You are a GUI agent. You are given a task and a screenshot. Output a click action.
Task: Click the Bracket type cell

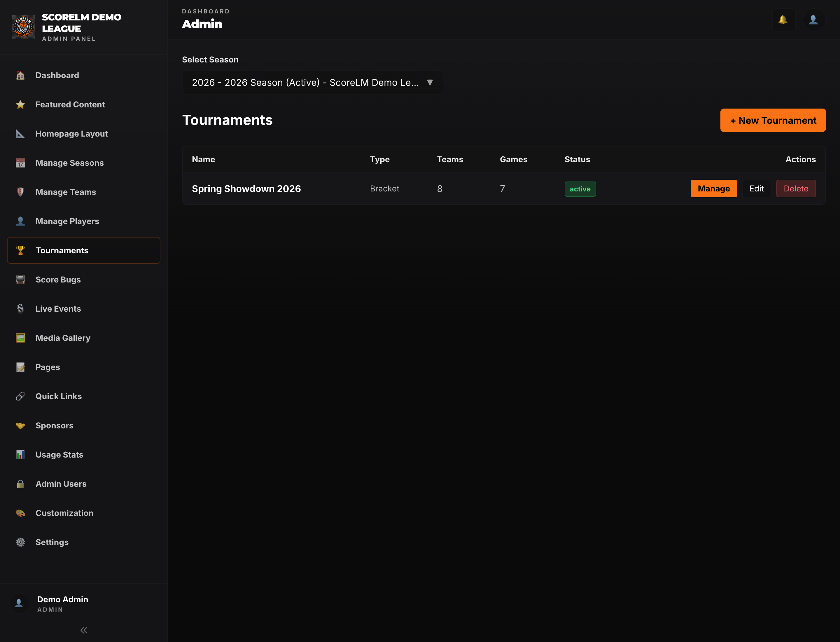(x=384, y=189)
